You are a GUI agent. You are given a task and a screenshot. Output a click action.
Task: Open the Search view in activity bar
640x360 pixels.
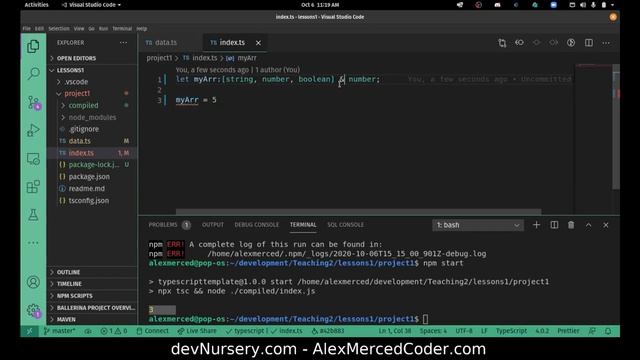coord(33,73)
